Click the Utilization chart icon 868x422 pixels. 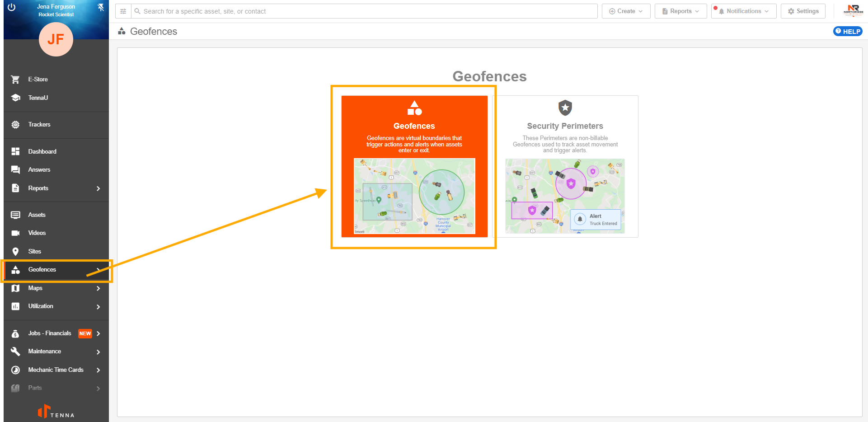(x=15, y=306)
